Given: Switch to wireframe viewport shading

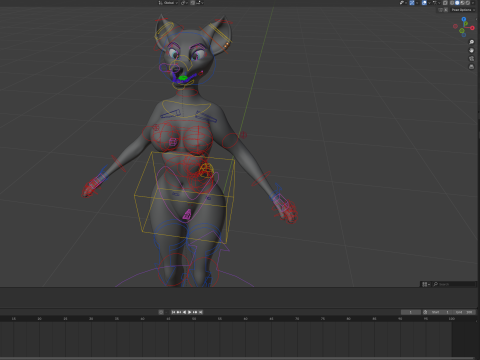Looking at the screenshot, I should [x=452, y=3].
